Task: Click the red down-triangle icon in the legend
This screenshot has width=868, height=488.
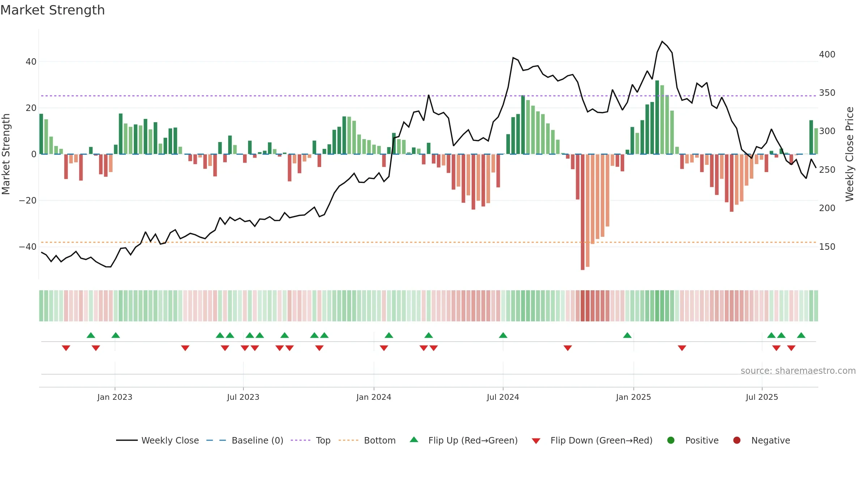Action: point(536,441)
